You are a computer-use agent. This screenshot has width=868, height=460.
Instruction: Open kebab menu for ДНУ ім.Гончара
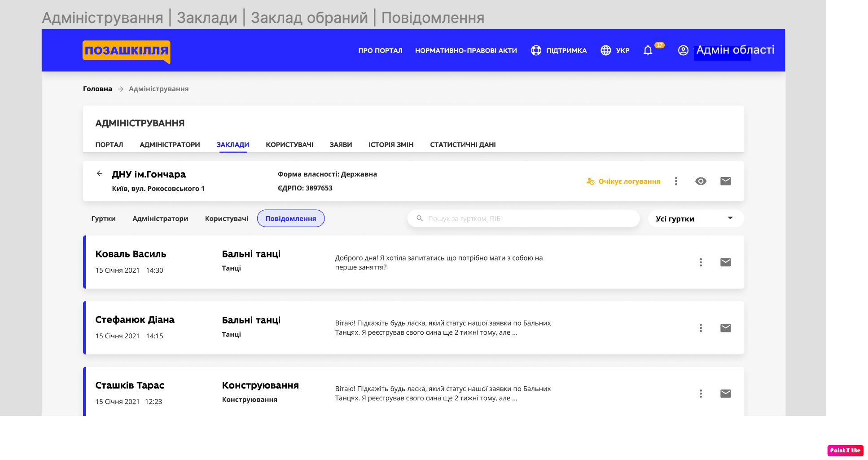point(676,181)
